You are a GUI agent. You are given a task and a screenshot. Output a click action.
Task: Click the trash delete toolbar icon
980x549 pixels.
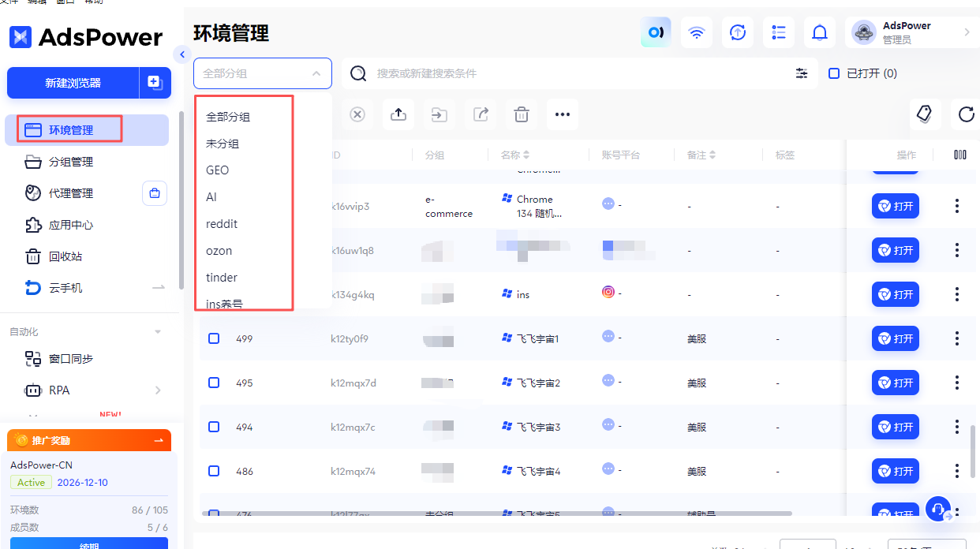(x=522, y=114)
